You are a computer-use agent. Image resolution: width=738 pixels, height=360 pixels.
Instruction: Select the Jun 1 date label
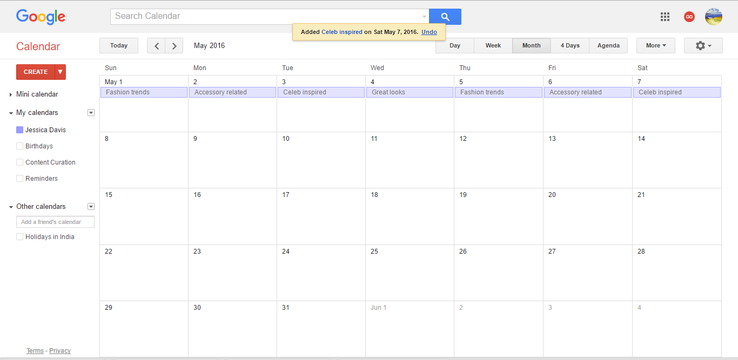click(x=378, y=308)
